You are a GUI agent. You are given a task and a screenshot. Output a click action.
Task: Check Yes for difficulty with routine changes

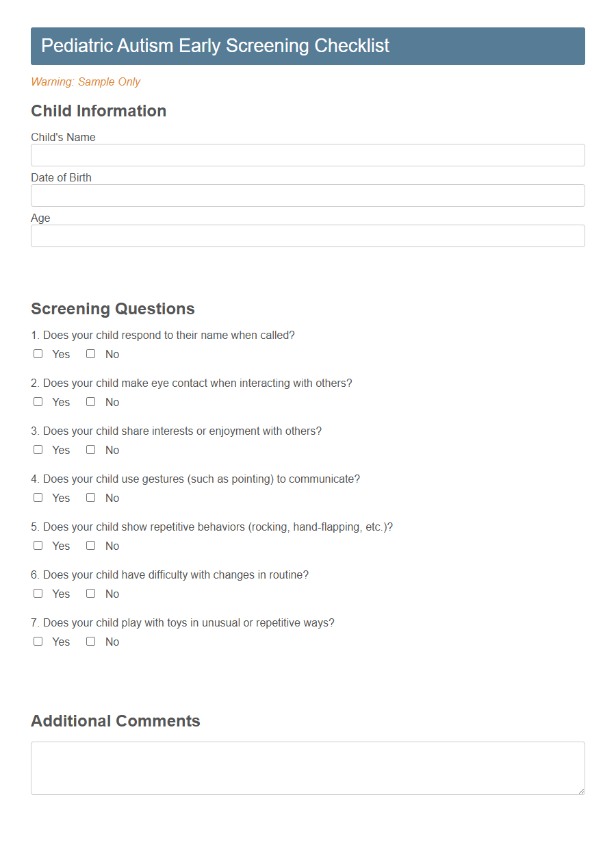coord(38,593)
